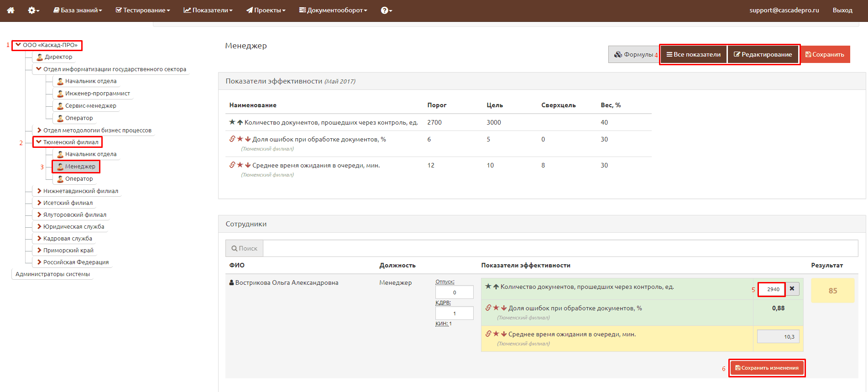868x392 pixels.
Task: Select Оператор under Тюменский филиал
Action: (x=75, y=179)
